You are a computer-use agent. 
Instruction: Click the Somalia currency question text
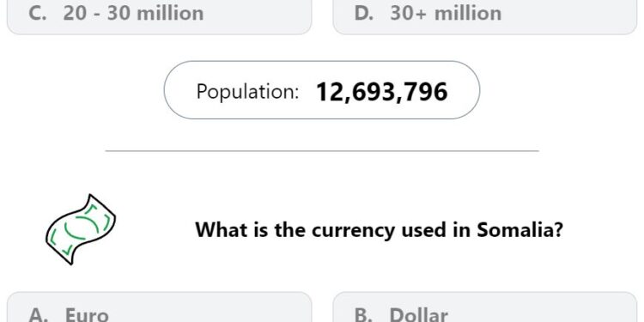click(379, 229)
